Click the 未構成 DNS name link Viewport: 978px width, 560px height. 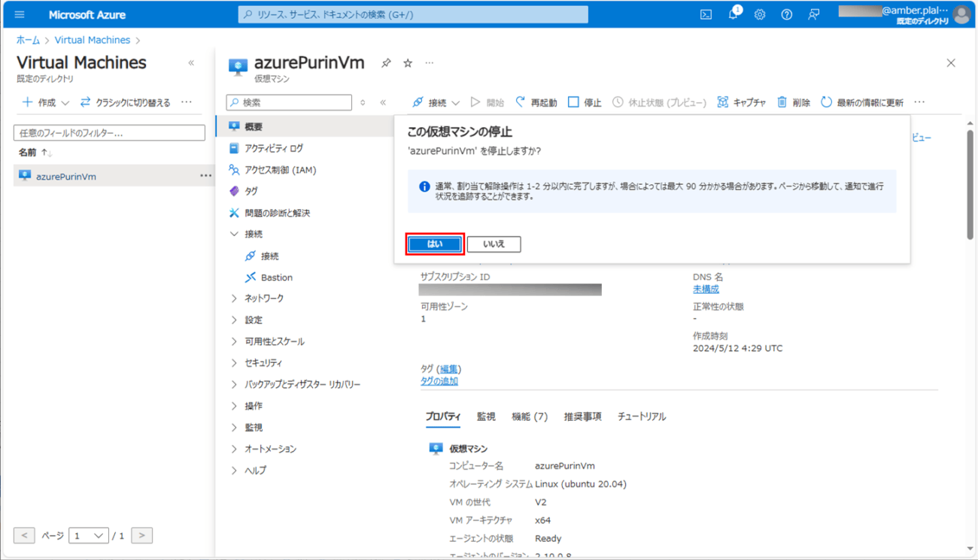[706, 289]
